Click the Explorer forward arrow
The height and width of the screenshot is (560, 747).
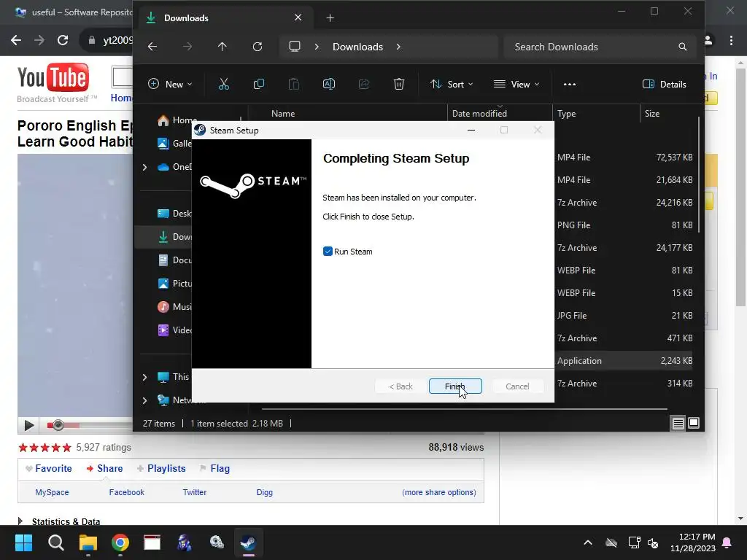(187, 47)
